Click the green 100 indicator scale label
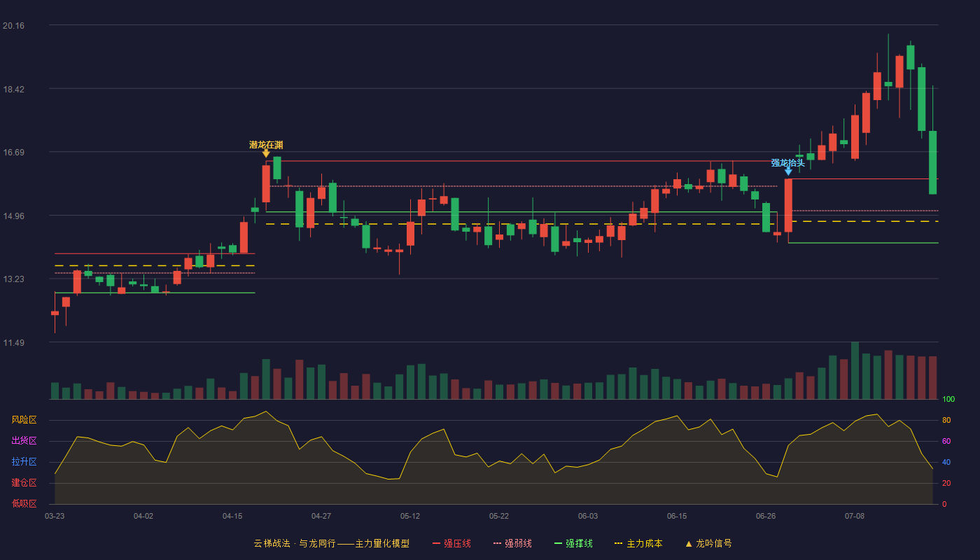 pyautogui.click(x=948, y=400)
